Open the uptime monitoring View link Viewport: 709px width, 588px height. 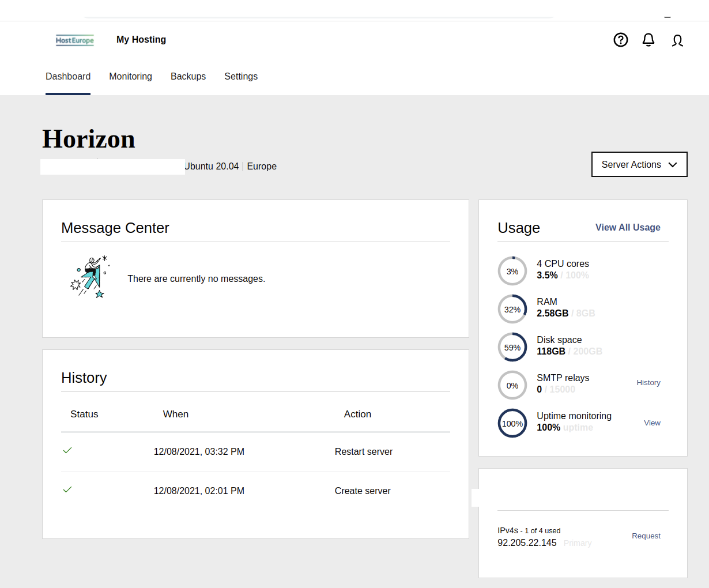coord(652,423)
